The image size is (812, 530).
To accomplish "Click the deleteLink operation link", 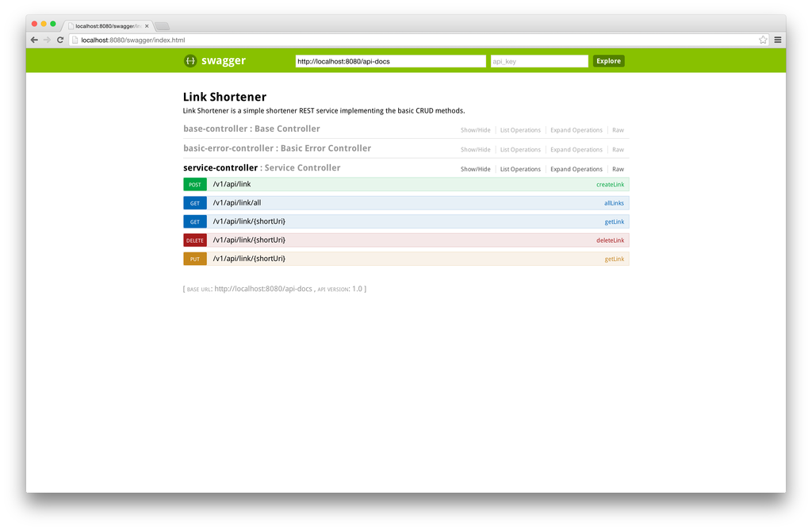I will 610,240.
